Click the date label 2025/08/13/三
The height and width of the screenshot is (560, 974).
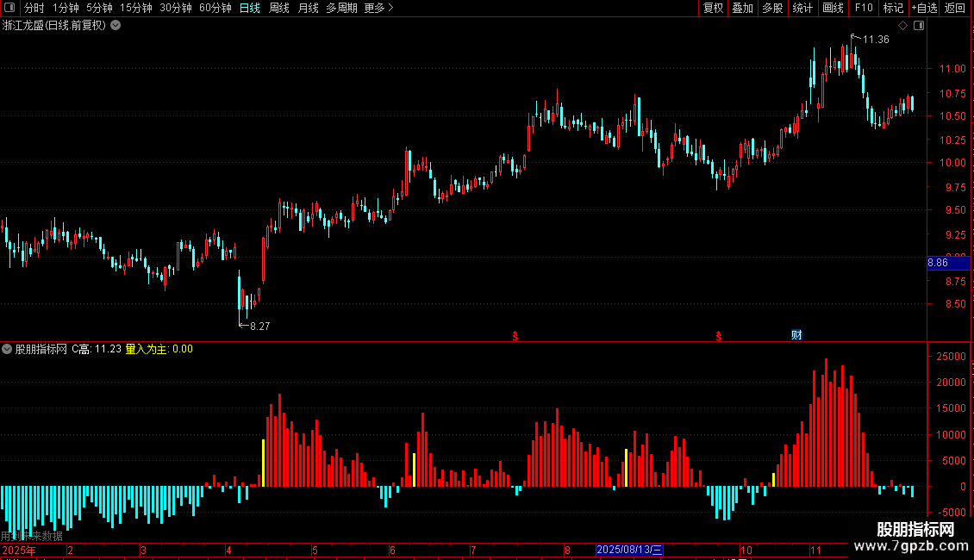click(629, 550)
